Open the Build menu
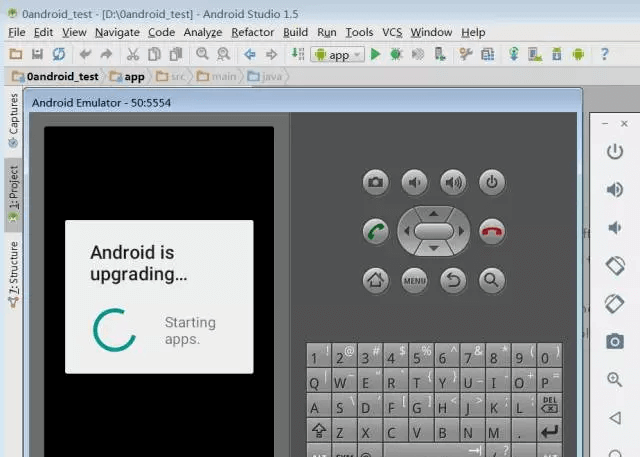Screen dimensions: 640x457 point(296,32)
